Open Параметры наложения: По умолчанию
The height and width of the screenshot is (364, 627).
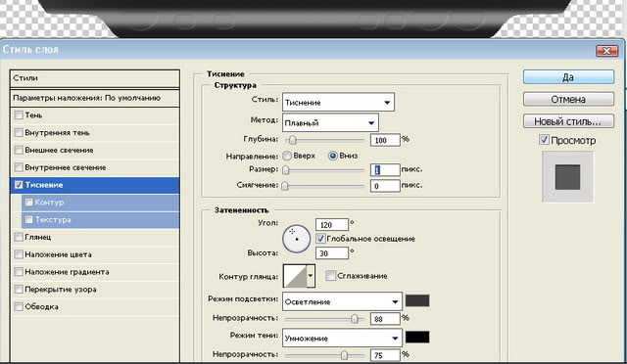[95, 98]
